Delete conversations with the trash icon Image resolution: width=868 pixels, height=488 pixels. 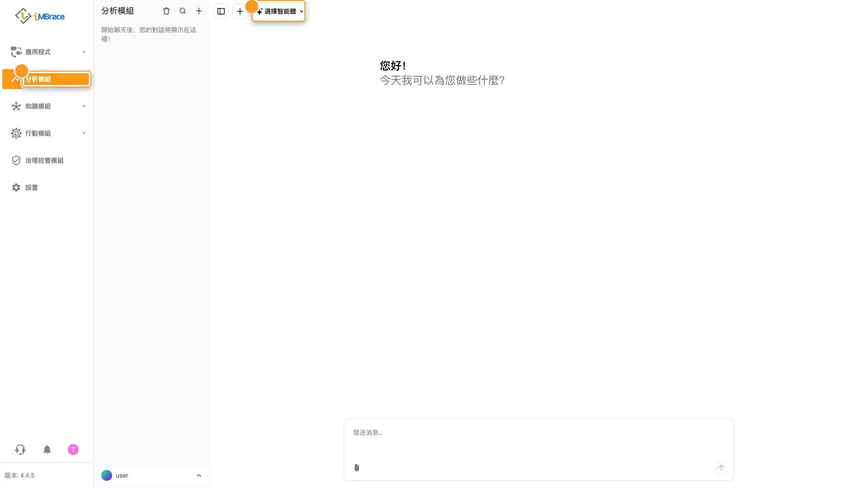pyautogui.click(x=167, y=11)
